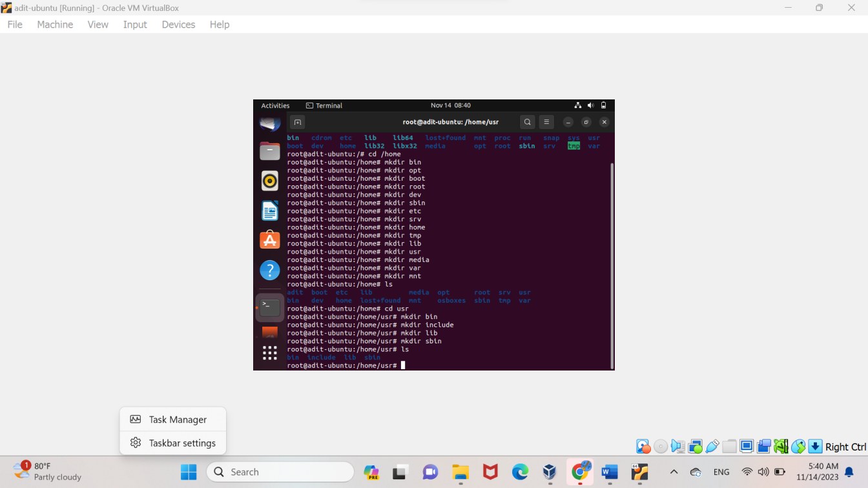Click the ENG language indicator
868x488 pixels.
(721, 473)
